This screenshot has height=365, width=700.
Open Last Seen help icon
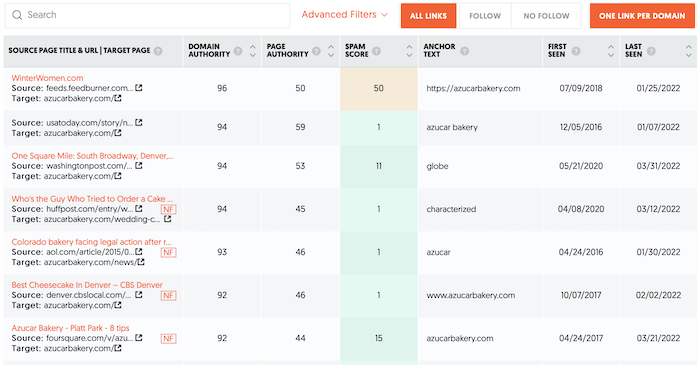pyautogui.click(x=651, y=51)
